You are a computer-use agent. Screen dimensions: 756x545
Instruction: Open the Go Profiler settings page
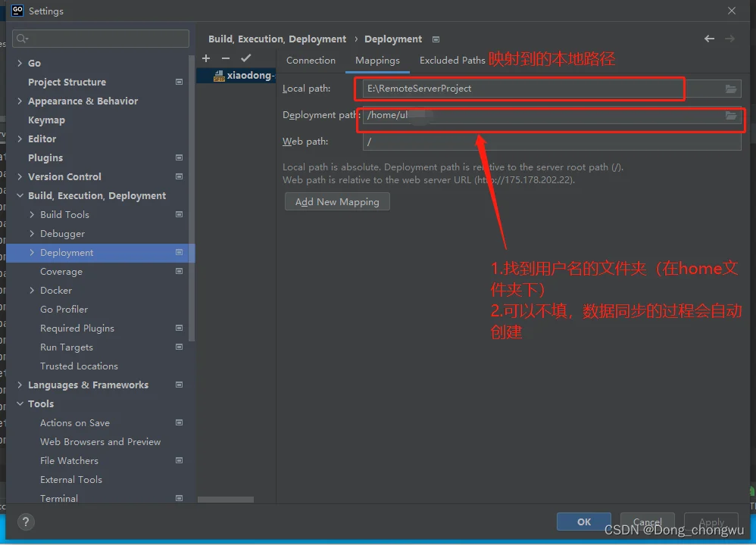64,310
